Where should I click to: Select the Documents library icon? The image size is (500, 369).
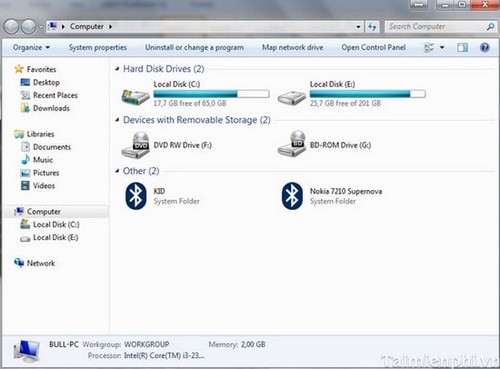25,147
